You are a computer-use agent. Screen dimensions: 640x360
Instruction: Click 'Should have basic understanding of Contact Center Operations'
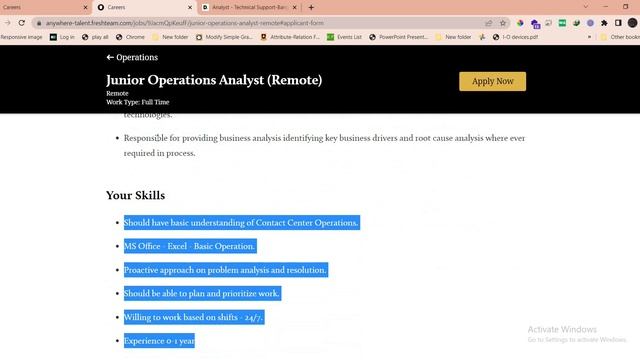point(241,223)
